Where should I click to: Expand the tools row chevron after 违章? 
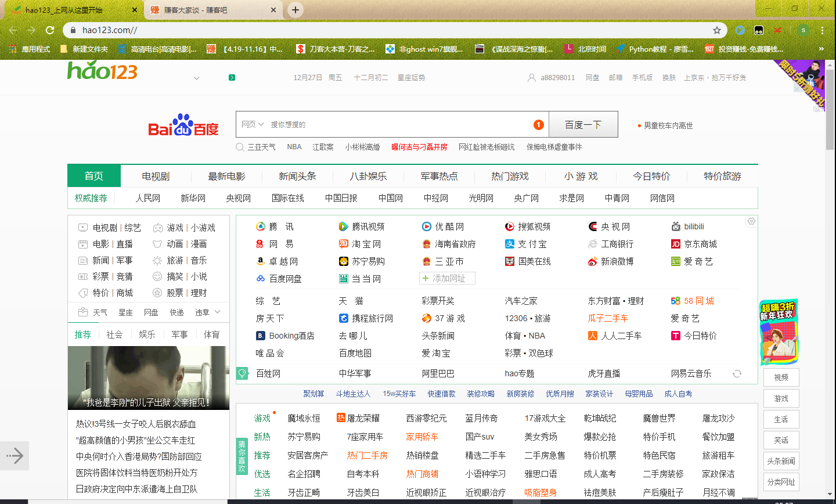218,312
